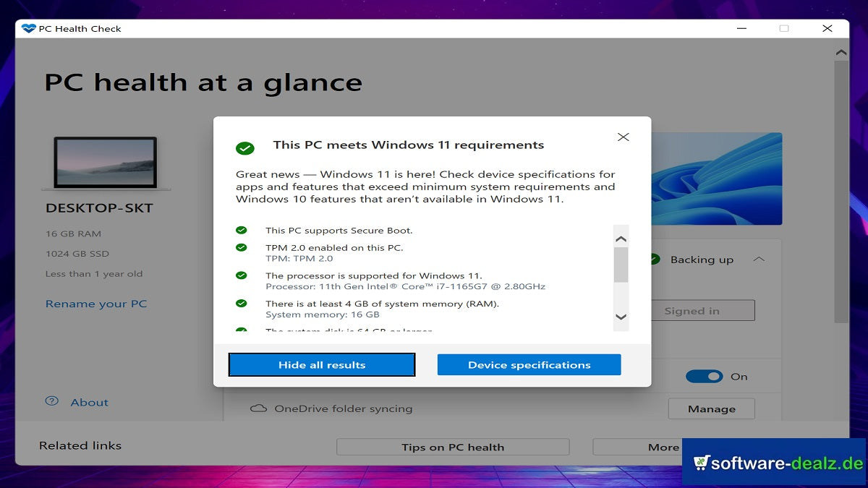Open Manage for OneDrive folder syncing
Viewport: 868px width, 488px height.
point(711,408)
